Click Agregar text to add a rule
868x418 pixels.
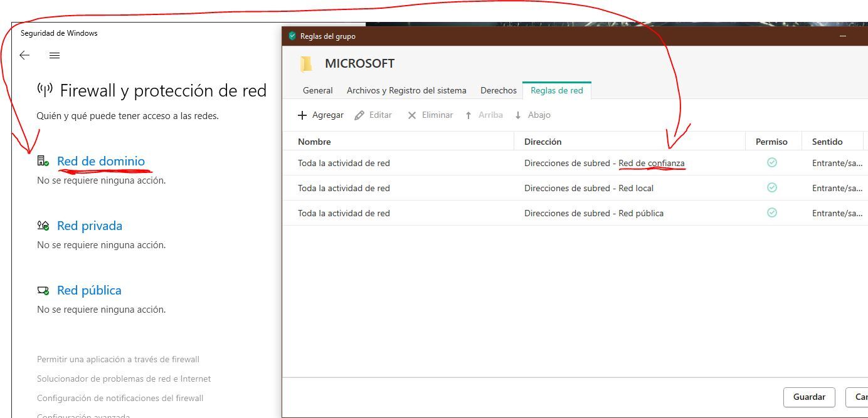[x=328, y=115]
